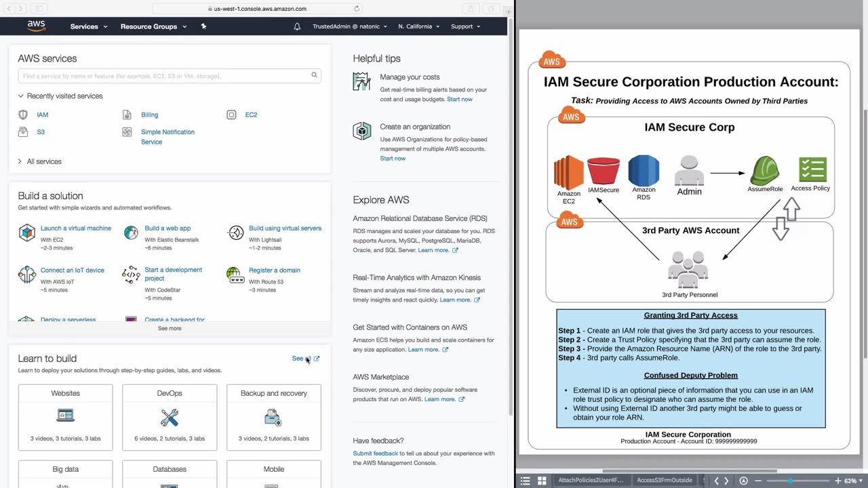Click the AWS logo home icon
Image resolution: width=868 pixels, height=488 pixels.
tap(37, 26)
